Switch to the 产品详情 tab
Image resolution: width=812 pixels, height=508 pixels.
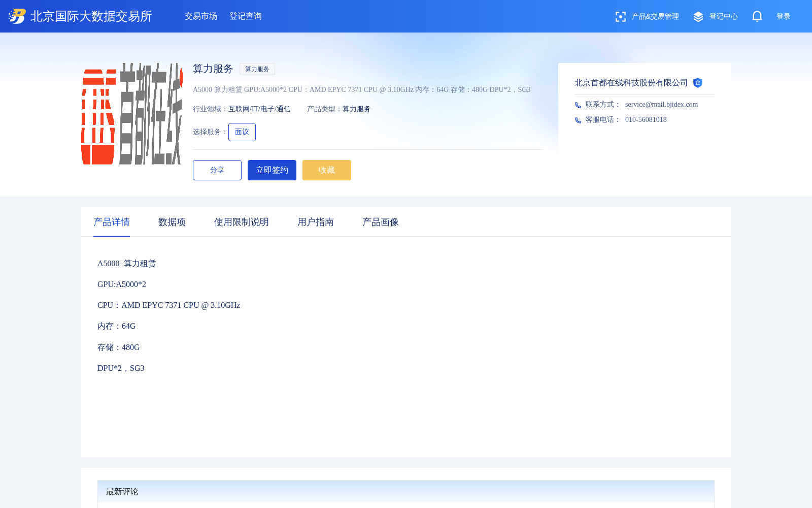click(112, 222)
